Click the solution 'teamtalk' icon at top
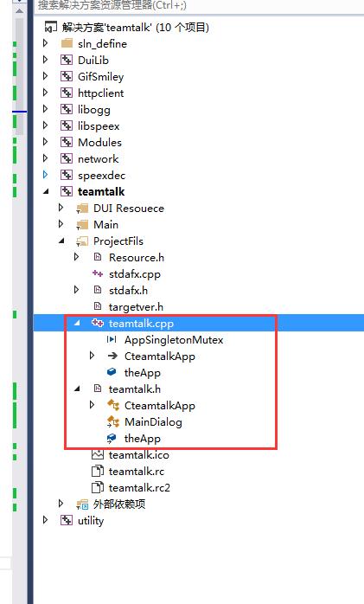This screenshot has width=364, height=604. 51,28
